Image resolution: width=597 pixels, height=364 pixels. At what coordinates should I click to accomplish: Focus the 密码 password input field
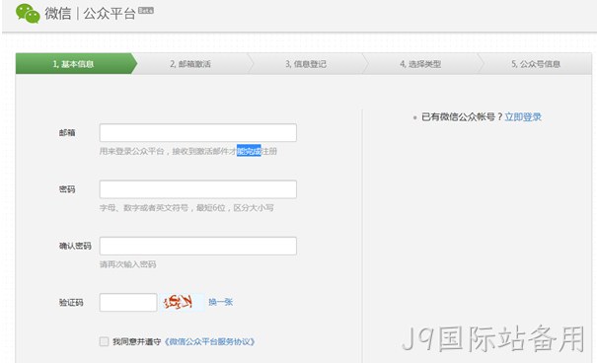click(198, 189)
